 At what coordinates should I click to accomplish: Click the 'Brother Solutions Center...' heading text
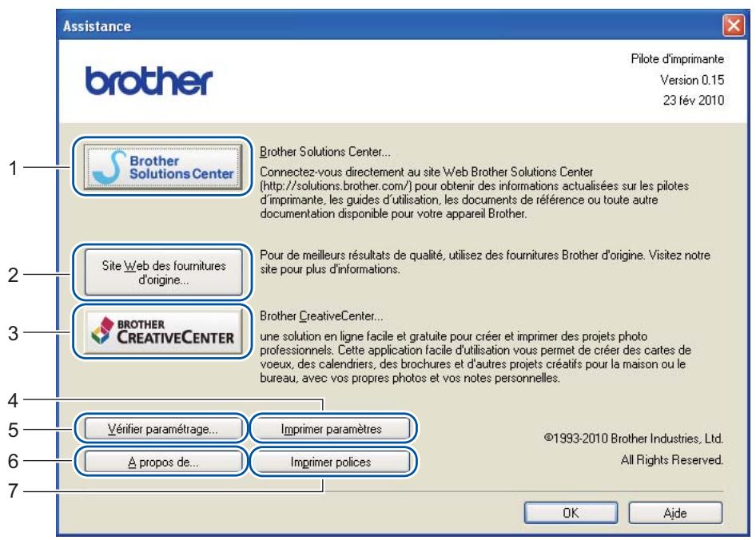click(x=325, y=152)
